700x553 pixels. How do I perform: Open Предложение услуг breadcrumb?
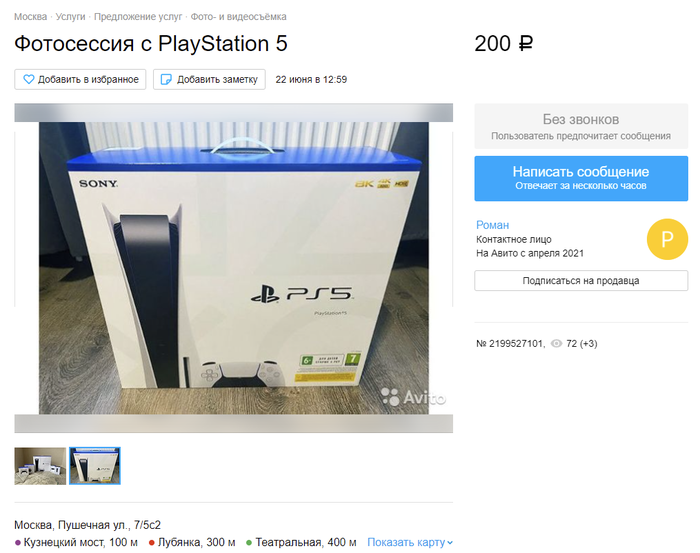click(x=138, y=17)
